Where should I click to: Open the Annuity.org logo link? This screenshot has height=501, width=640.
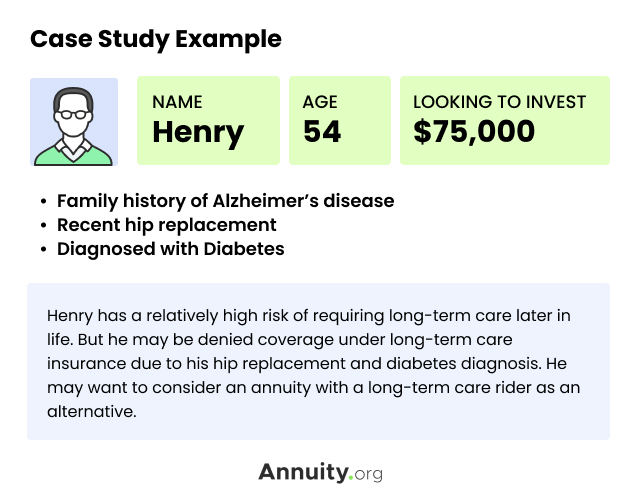tap(320, 472)
